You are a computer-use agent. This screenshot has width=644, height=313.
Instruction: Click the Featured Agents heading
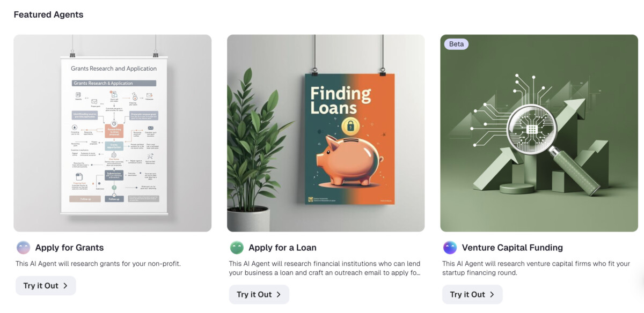point(48,14)
